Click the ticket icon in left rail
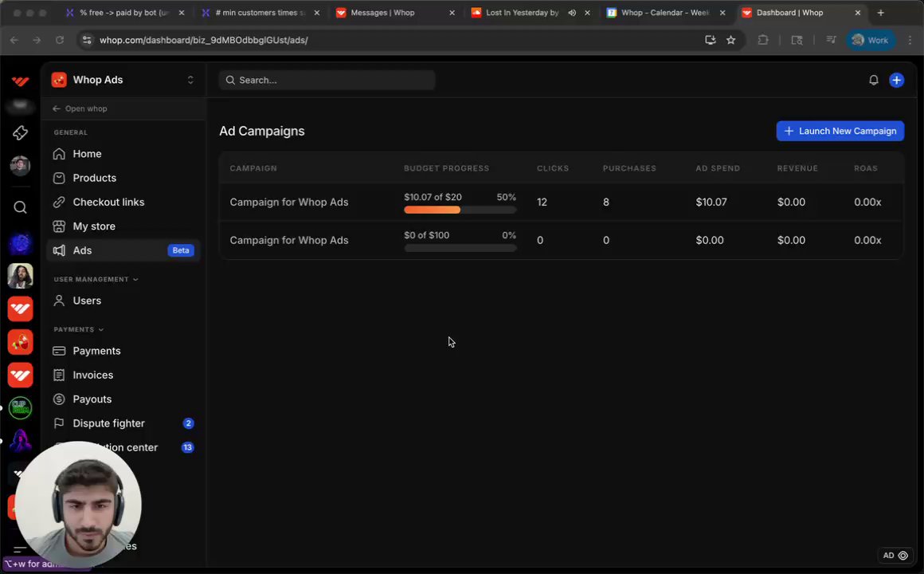Screen dimensions: 924x574 click(20, 132)
